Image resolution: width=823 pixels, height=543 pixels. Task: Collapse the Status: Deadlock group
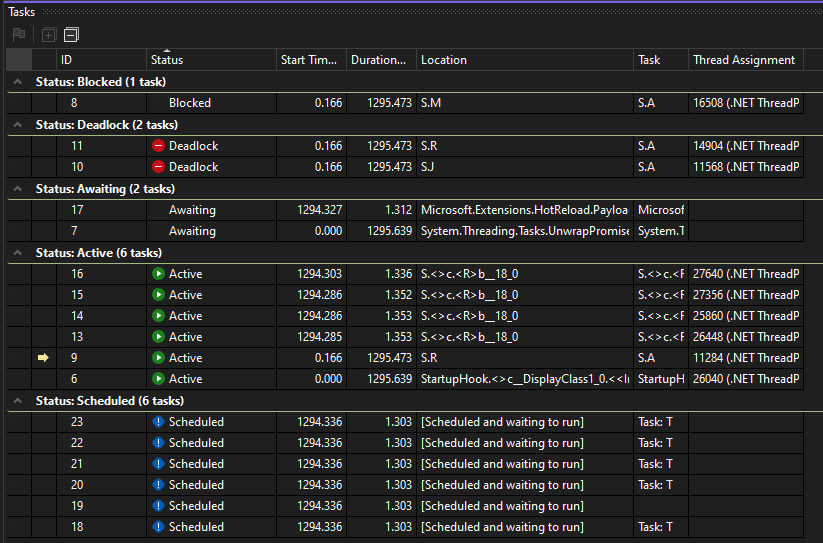(18, 125)
